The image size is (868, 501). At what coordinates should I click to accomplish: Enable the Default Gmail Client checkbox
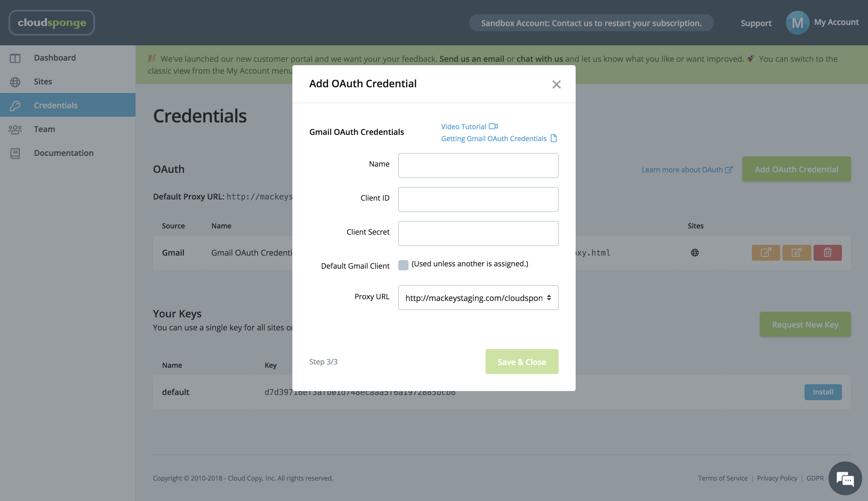(x=403, y=265)
